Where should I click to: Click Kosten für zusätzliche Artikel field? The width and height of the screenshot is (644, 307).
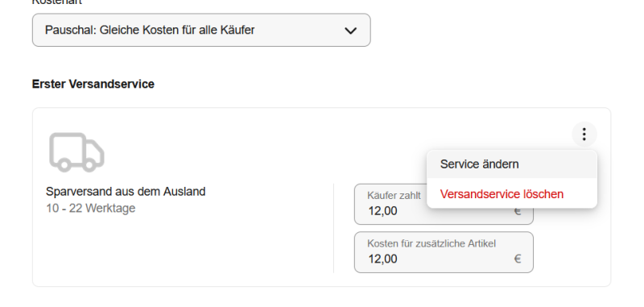tap(444, 252)
